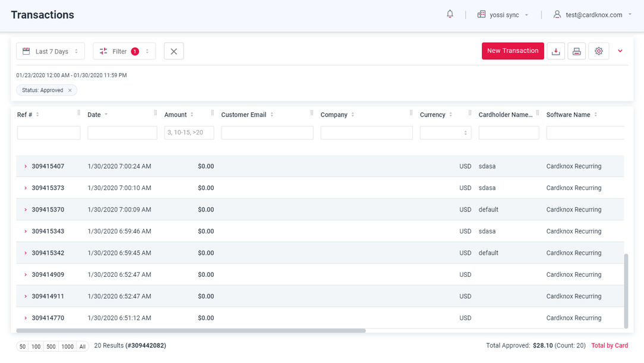Click the horizontal scrollbar under the table

190,330
